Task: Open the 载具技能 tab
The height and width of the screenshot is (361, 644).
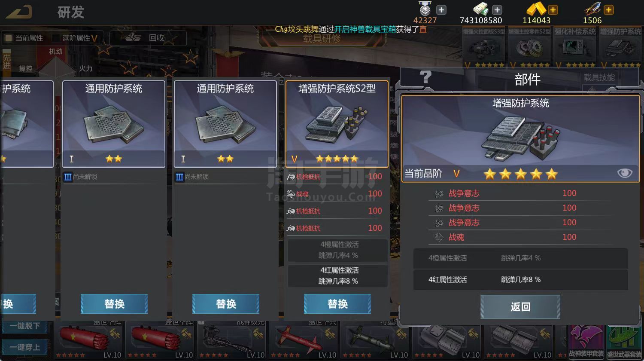Action: tap(599, 77)
